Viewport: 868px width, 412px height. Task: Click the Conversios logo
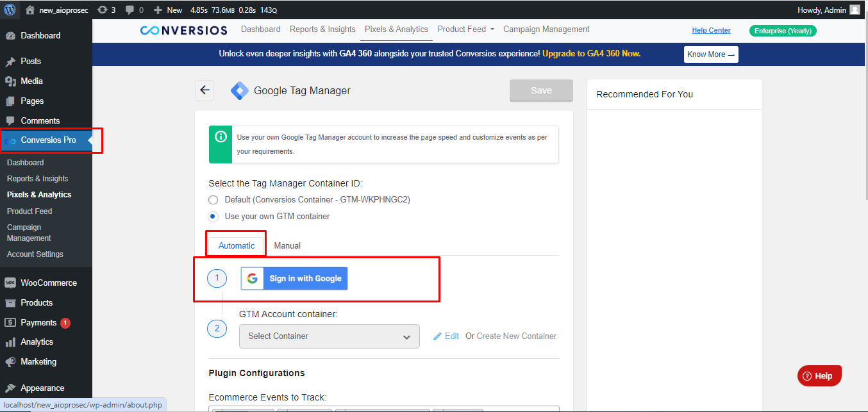(x=184, y=30)
